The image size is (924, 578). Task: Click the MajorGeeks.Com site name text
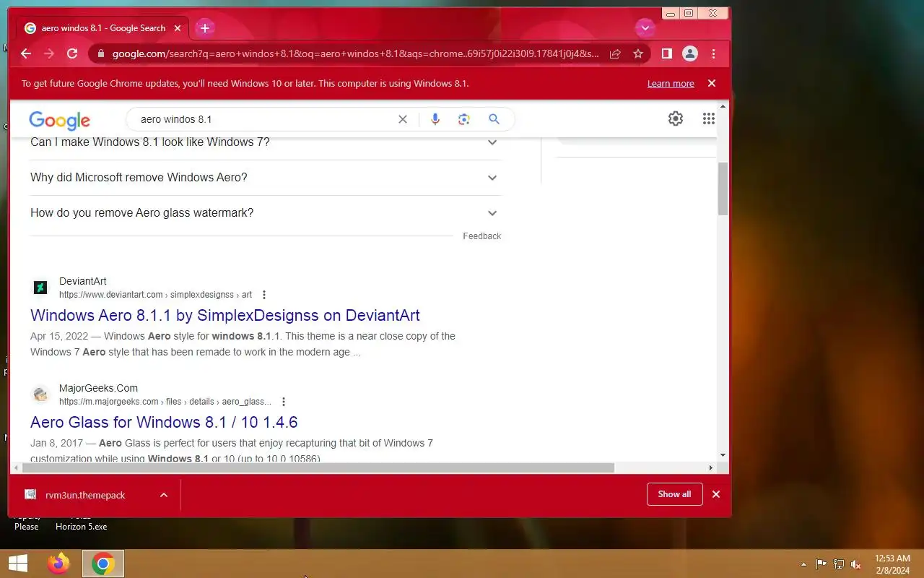(x=98, y=388)
